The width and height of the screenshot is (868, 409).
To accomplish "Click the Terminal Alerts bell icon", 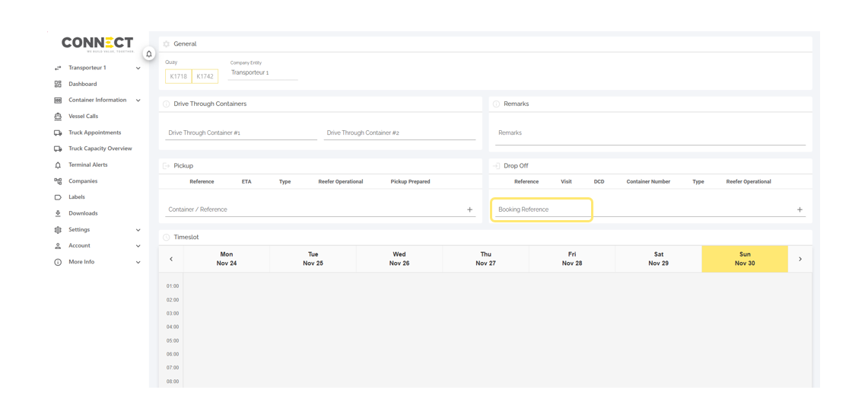I will (x=58, y=165).
